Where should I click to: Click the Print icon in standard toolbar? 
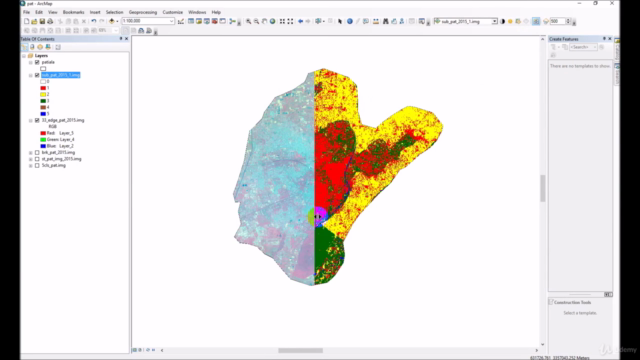50,21
